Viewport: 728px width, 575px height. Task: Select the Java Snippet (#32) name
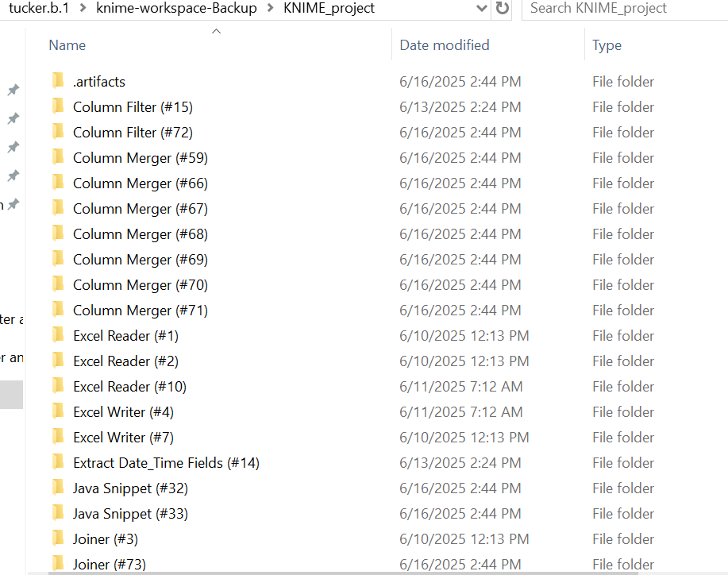pos(130,488)
